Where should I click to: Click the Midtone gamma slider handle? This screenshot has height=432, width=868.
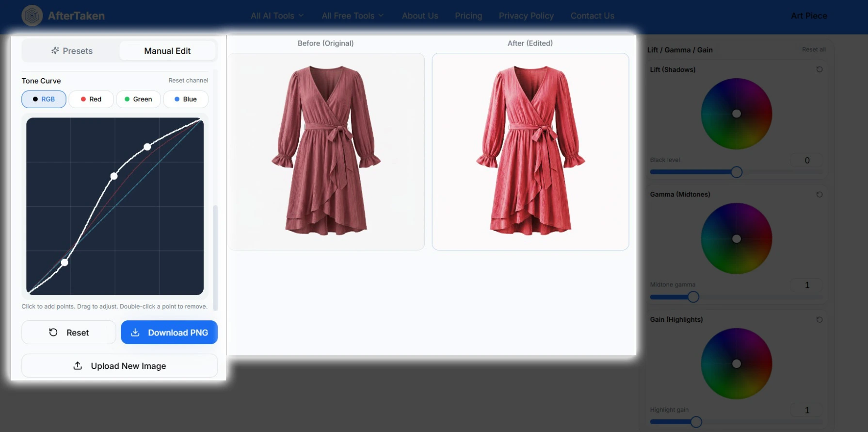693,297
